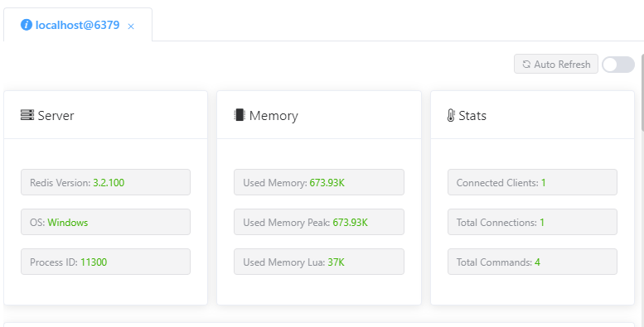The height and width of the screenshot is (327, 644).
Task: Close the localhost@6379 tab
Action: 131,26
